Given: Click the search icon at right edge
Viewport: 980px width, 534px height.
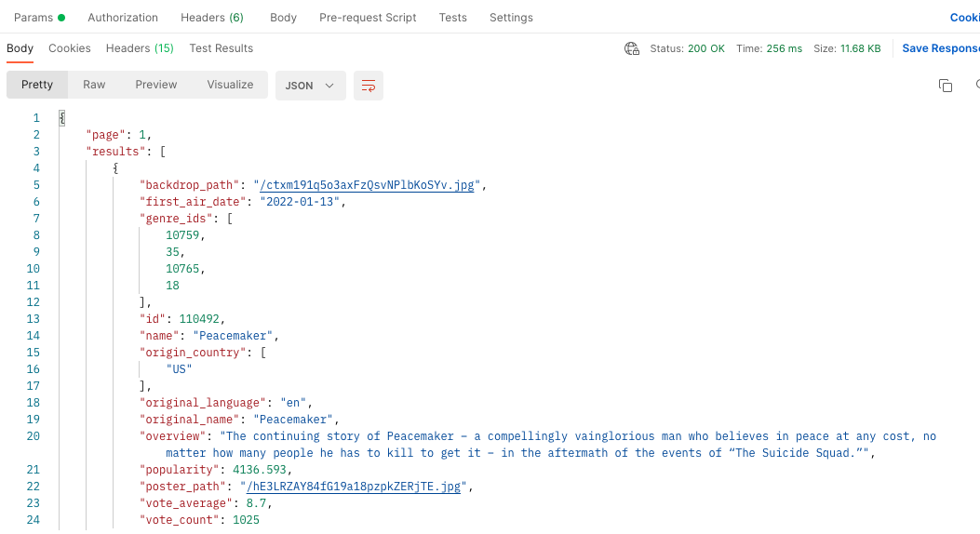Looking at the screenshot, I should (977, 85).
